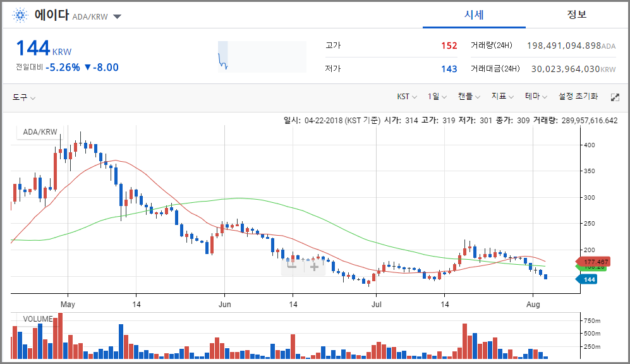Expand the 도구 tools menu
Screen dimensions: 630x364
coord(24,97)
